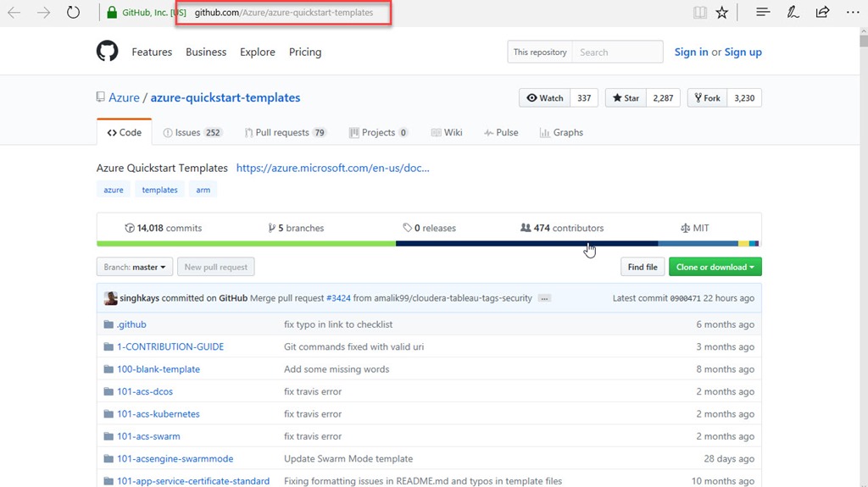Click the azure topic tag
The height and width of the screenshot is (487, 868).
pyautogui.click(x=114, y=189)
